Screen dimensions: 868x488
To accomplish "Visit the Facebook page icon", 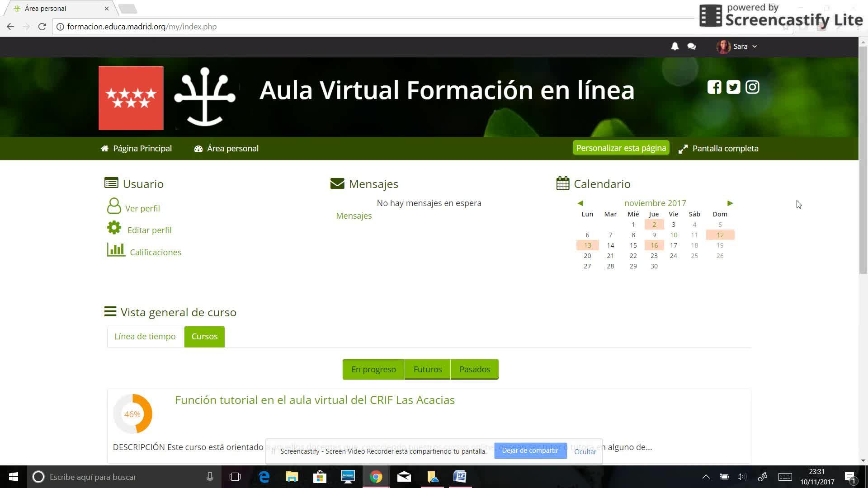I will coord(714,87).
